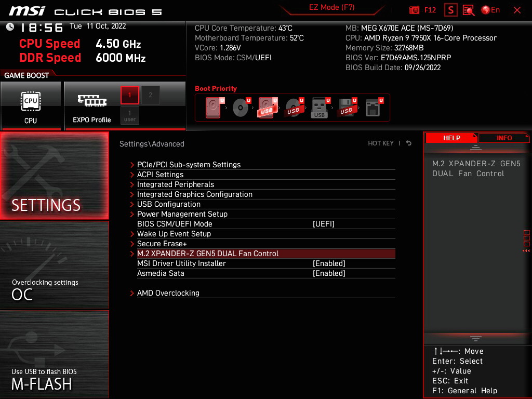Screen dimensions: 532x399
Task: Click the Settings\Advanced breadcrumb
Action: point(152,144)
